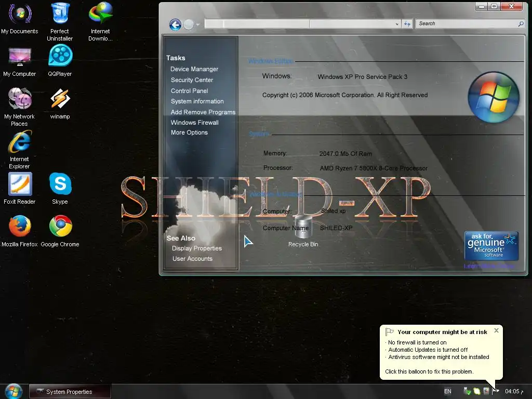The image size is (532, 399).
Task: Open the address bar dropdown arrow
Action: point(397,24)
